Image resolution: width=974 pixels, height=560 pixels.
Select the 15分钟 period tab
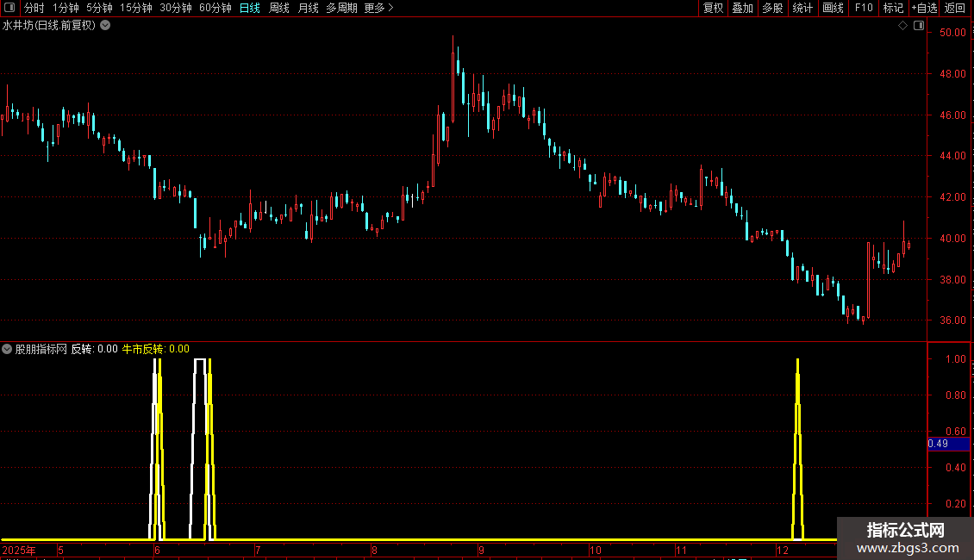136,8
